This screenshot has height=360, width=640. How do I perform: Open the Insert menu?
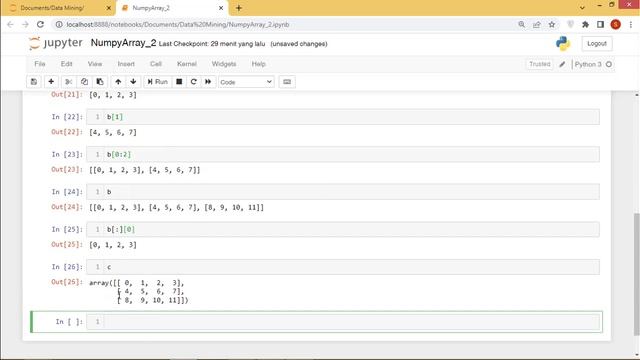point(126,64)
